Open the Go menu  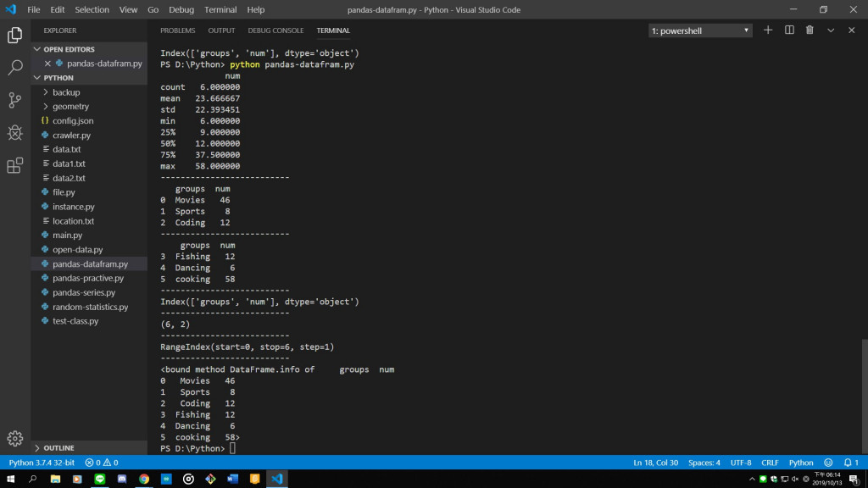click(x=153, y=9)
